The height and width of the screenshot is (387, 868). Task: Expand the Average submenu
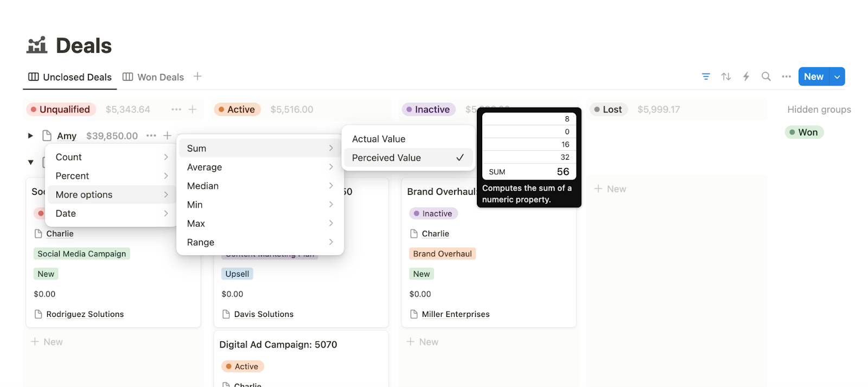pos(260,167)
